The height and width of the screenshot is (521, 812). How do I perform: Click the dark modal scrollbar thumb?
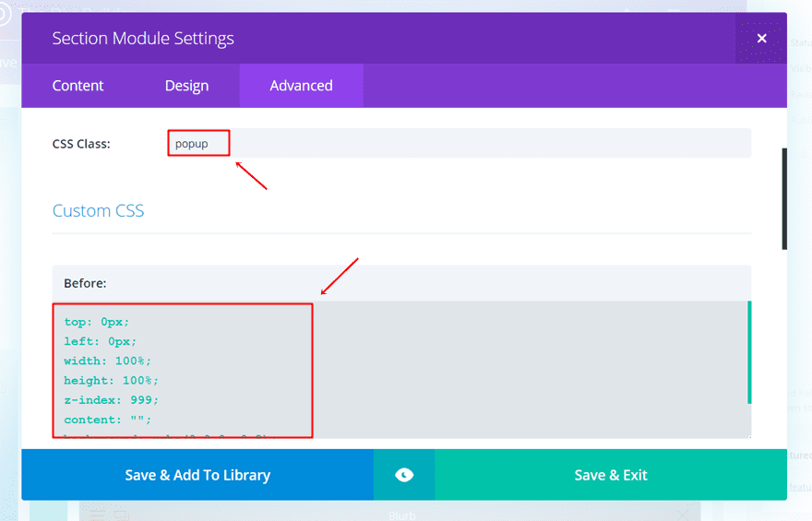(784, 199)
